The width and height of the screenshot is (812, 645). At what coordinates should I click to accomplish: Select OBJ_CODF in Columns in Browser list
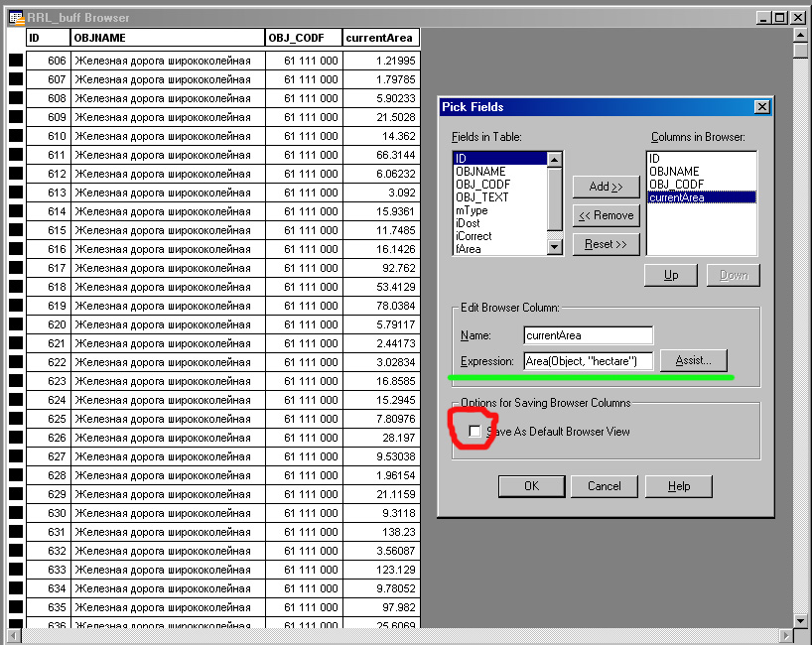pos(702,185)
